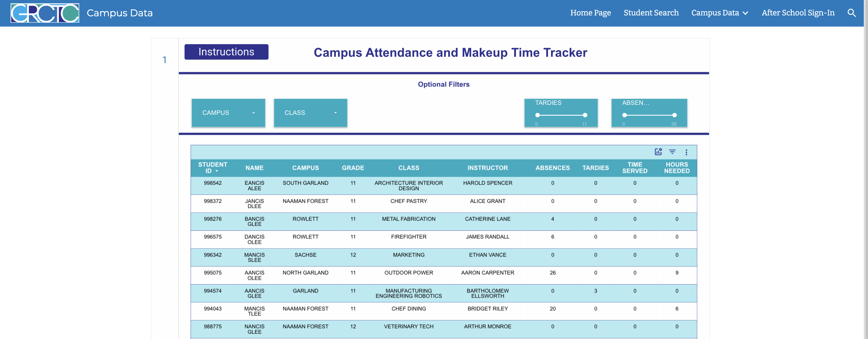The image size is (868, 339).
Task: Click student ID 998276 cell
Action: 213,219
